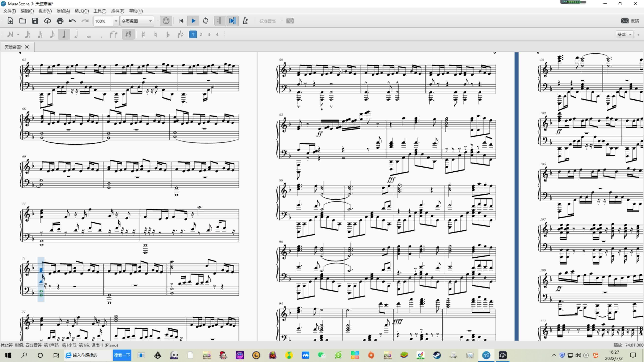Click the ffff dynamic marking

(397, 322)
